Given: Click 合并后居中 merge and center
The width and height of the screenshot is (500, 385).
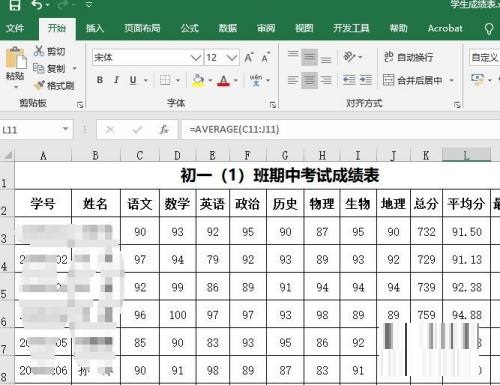Looking at the screenshot, I should pyautogui.click(x=413, y=80).
